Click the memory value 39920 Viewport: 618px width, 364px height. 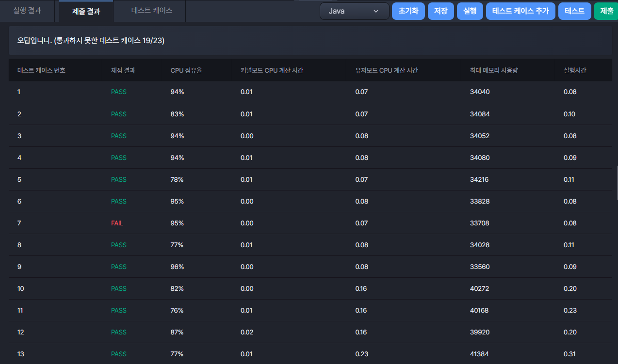point(480,332)
